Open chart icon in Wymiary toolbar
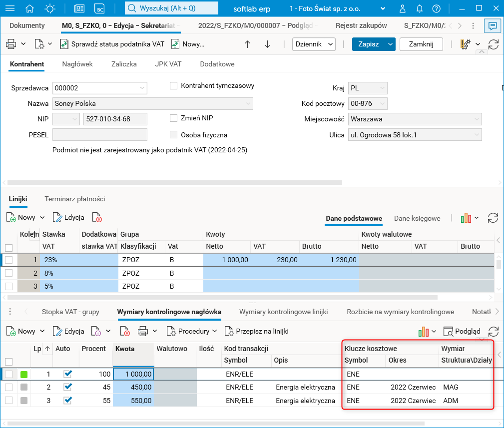 coord(423,331)
